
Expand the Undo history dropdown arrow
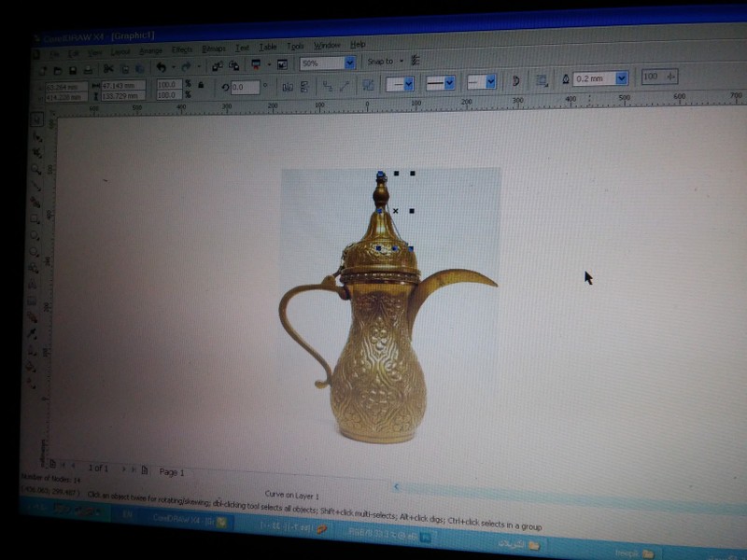[174, 67]
